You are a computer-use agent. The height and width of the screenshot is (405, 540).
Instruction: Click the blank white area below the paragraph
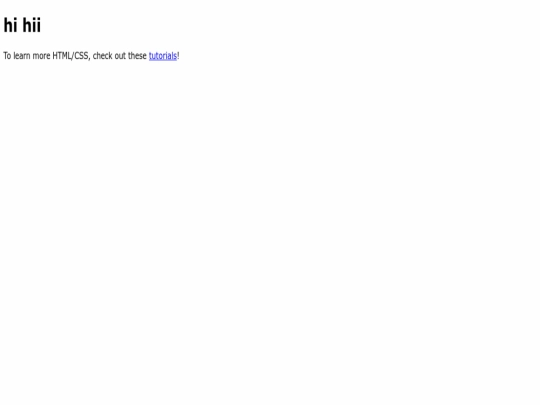[x=270, y=224]
